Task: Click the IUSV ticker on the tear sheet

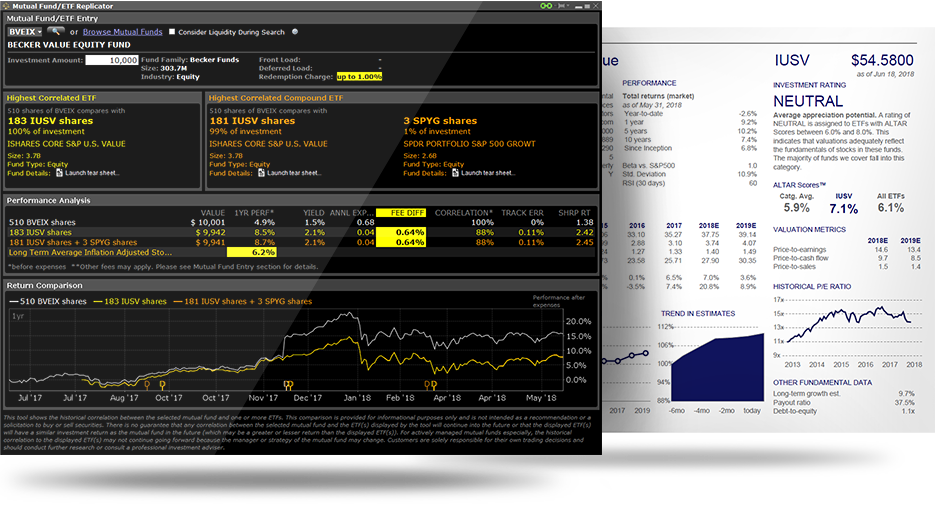Action: click(792, 60)
